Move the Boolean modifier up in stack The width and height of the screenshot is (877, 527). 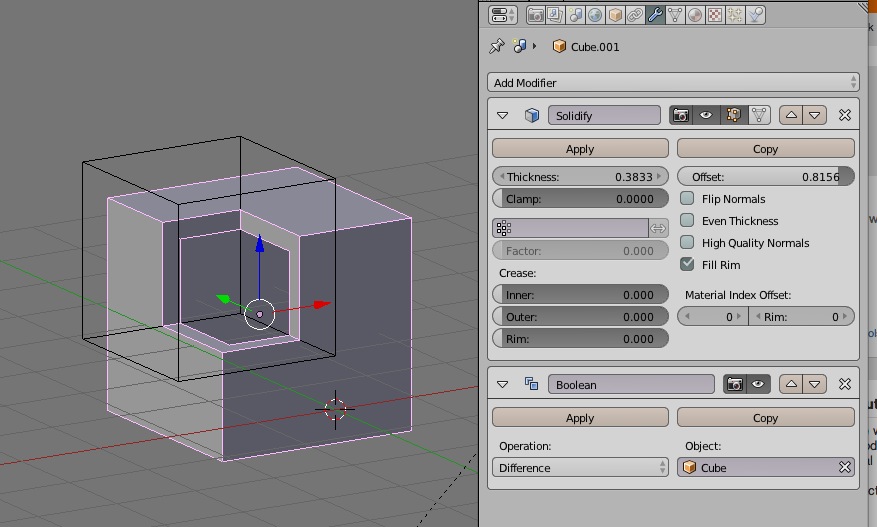pos(791,384)
